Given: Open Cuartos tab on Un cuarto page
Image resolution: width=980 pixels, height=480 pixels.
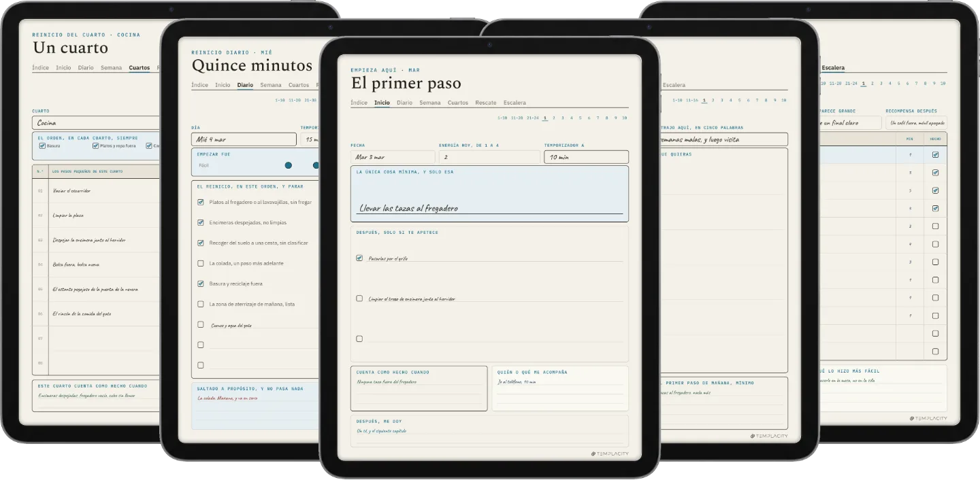Looking at the screenshot, I should [x=139, y=67].
